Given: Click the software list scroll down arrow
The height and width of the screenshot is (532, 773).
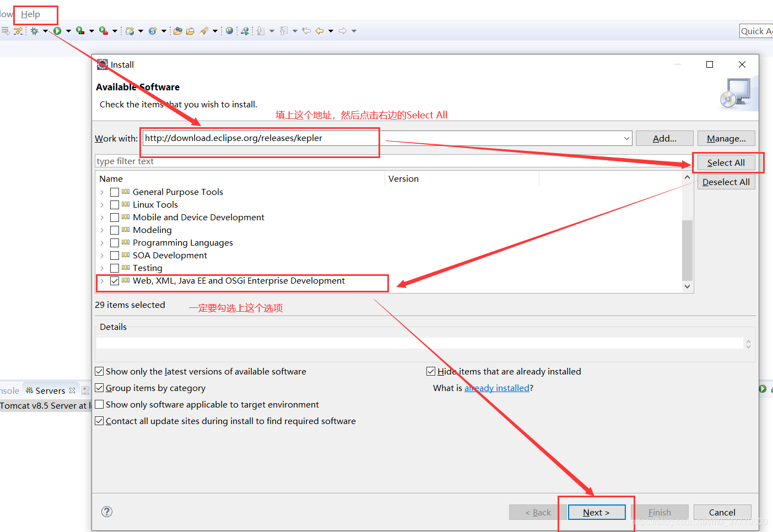Looking at the screenshot, I should click(x=687, y=286).
